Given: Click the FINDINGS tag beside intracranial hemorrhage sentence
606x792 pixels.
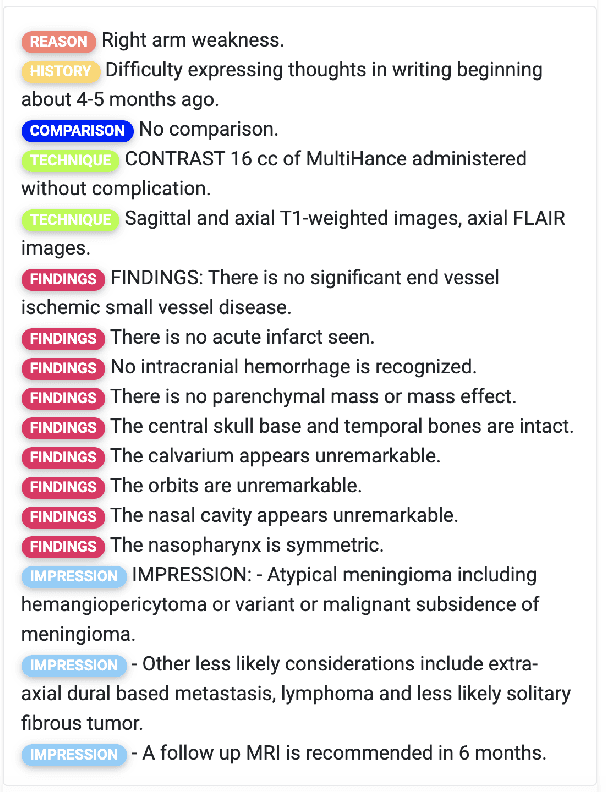Looking at the screenshot, I should tap(63, 368).
